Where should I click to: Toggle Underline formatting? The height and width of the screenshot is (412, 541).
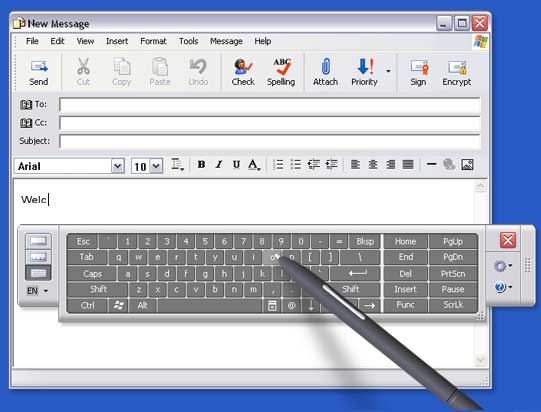point(236,165)
